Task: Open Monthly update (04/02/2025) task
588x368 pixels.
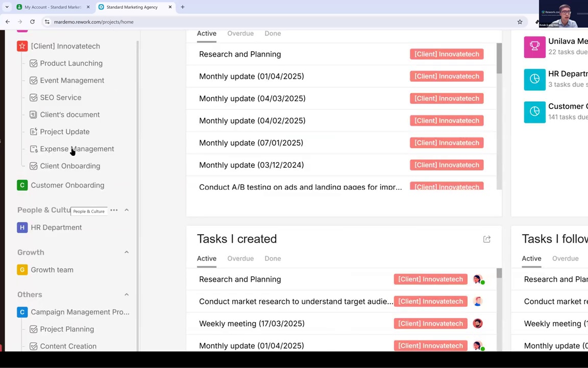Action: pyautogui.click(x=252, y=121)
